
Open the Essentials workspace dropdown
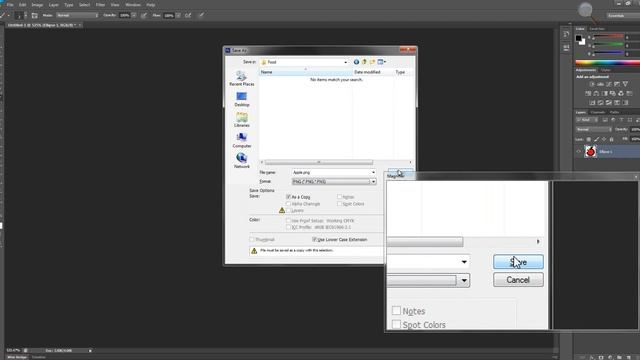623,16
